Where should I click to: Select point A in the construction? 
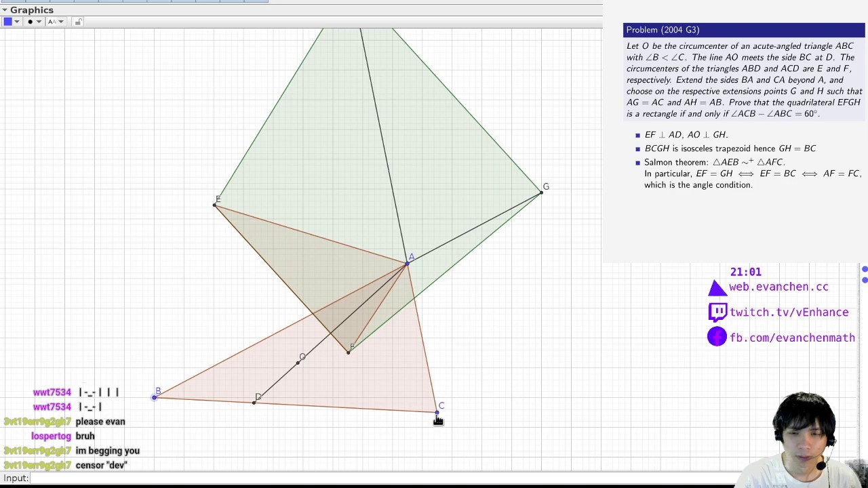408,264
